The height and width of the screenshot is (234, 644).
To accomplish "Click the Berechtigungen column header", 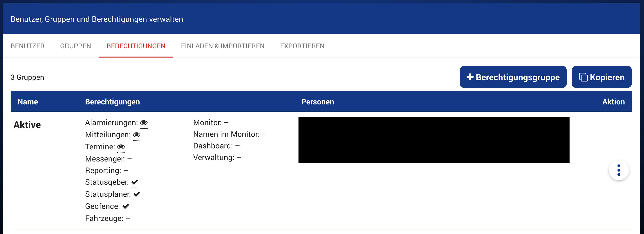I will (x=112, y=102).
